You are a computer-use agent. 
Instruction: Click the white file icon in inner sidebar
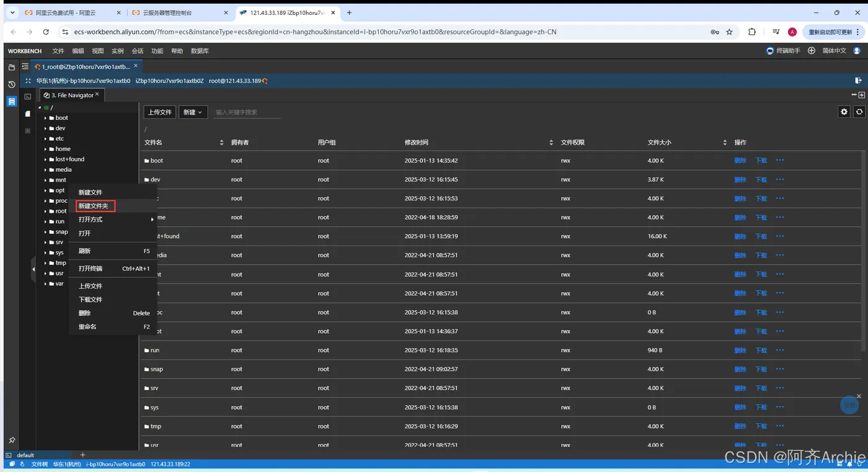[27, 114]
